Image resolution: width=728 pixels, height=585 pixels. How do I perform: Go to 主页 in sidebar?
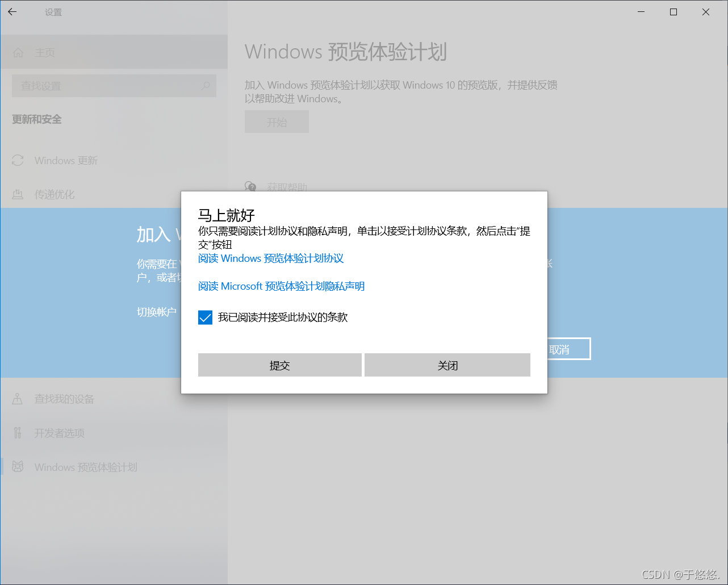coord(114,52)
